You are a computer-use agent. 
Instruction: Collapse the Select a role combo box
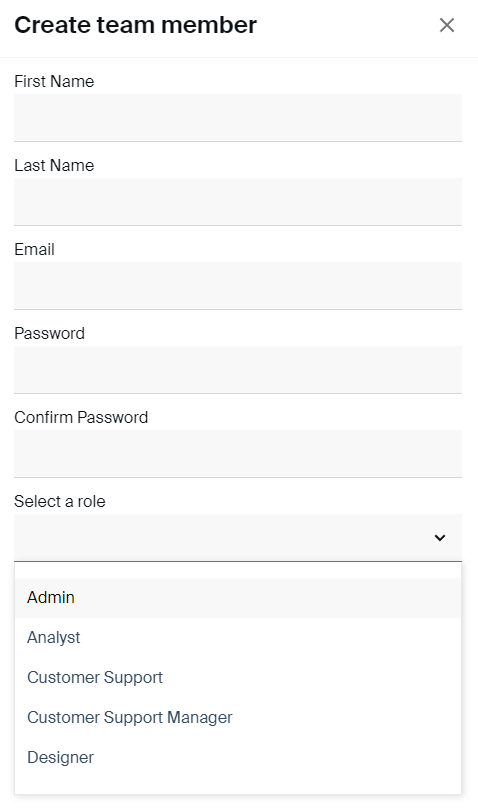(238, 538)
